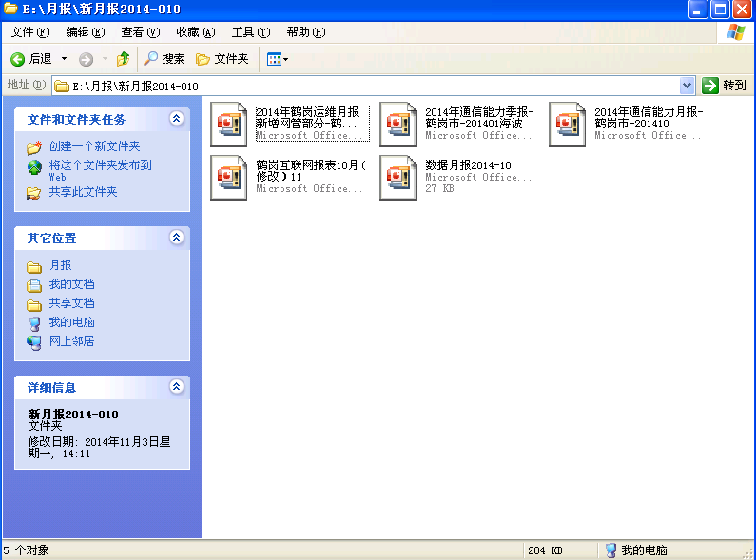Click the Go (转到) button
This screenshot has height=560, width=756.
tap(725, 86)
